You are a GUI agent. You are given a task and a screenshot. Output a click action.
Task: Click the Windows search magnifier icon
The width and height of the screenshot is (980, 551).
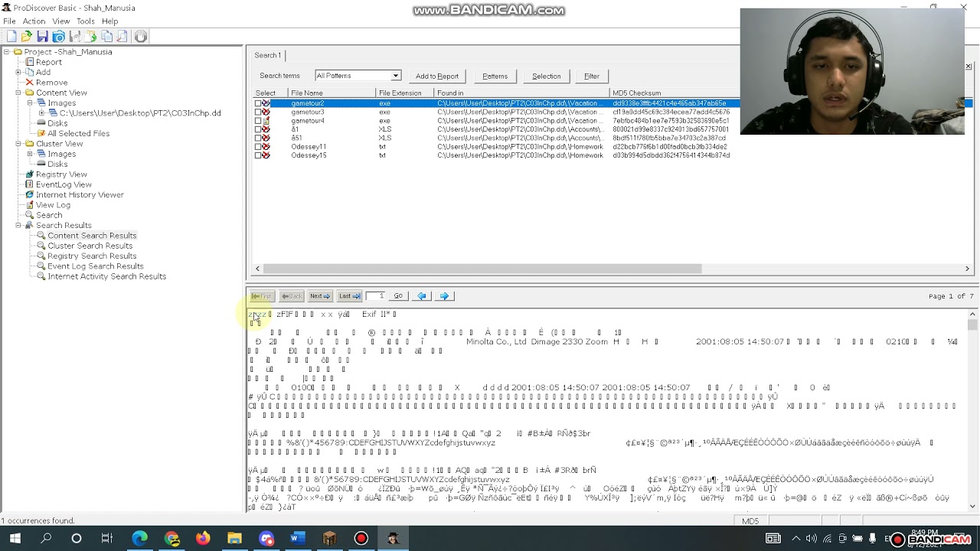[x=46, y=539]
